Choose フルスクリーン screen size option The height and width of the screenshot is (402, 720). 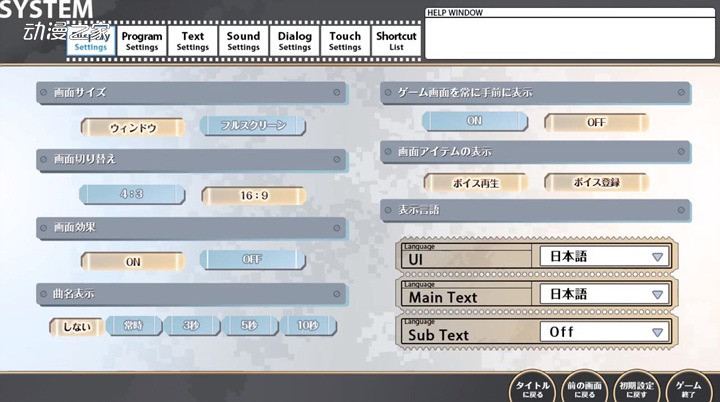253,125
